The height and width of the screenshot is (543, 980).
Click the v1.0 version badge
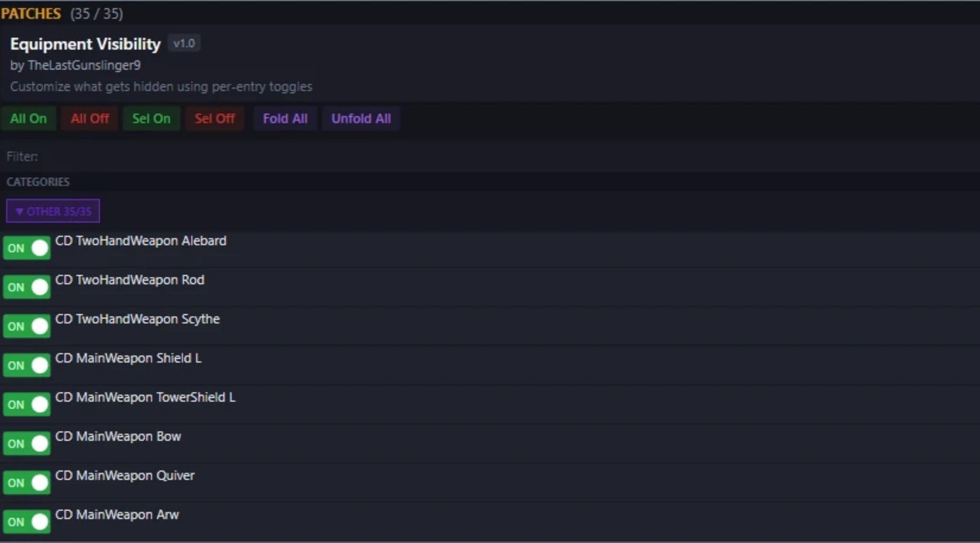click(x=184, y=44)
